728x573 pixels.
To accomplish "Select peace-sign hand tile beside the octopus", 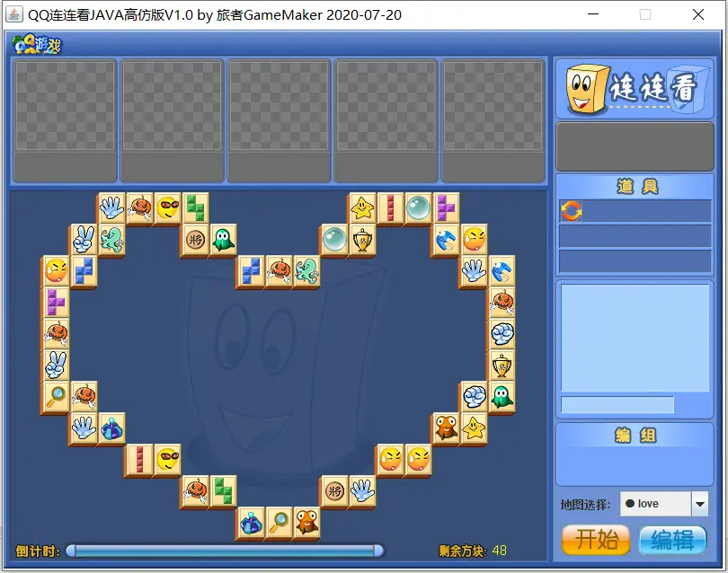I will [x=84, y=239].
